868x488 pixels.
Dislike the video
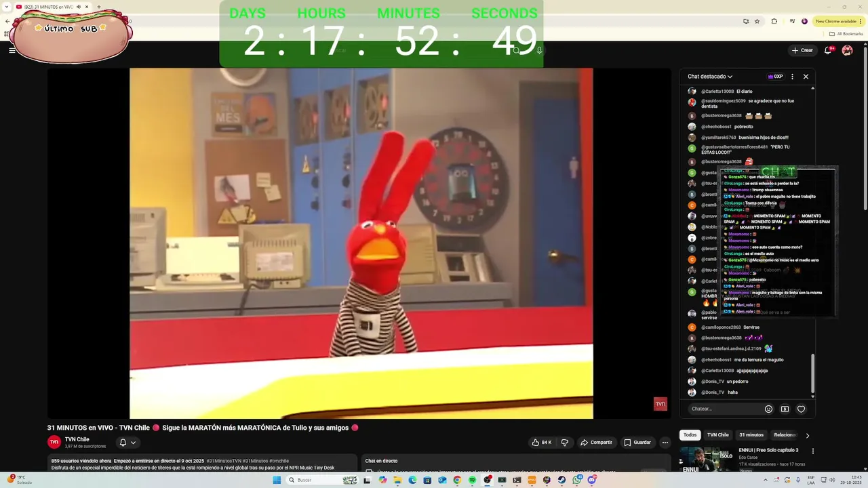point(564,443)
